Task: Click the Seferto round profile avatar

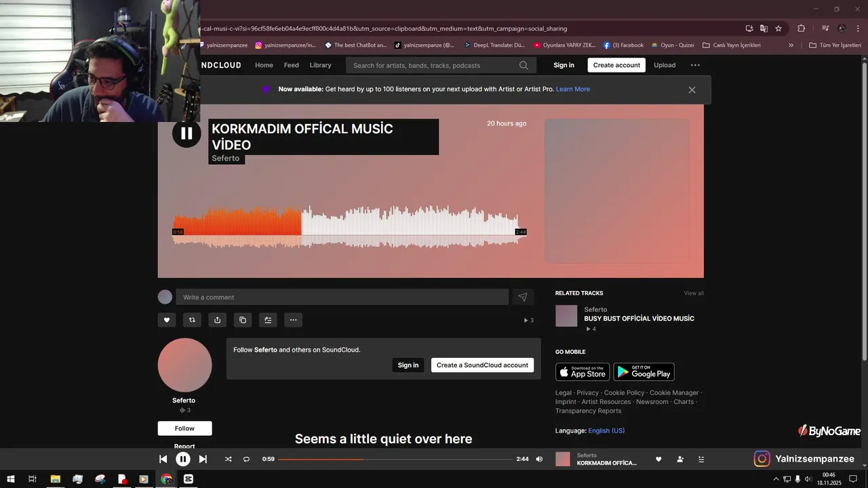Action: tap(184, 365)
